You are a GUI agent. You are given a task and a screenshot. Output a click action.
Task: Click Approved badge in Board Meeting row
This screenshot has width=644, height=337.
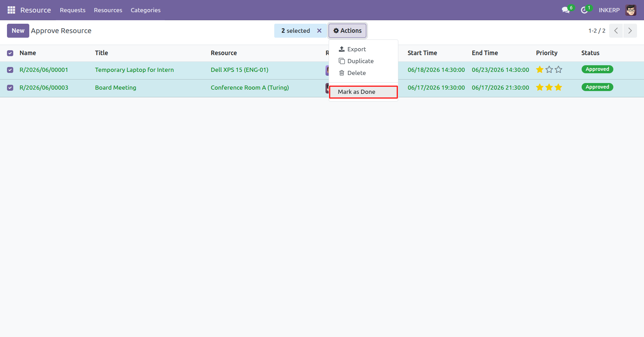[x=597, y=87]
